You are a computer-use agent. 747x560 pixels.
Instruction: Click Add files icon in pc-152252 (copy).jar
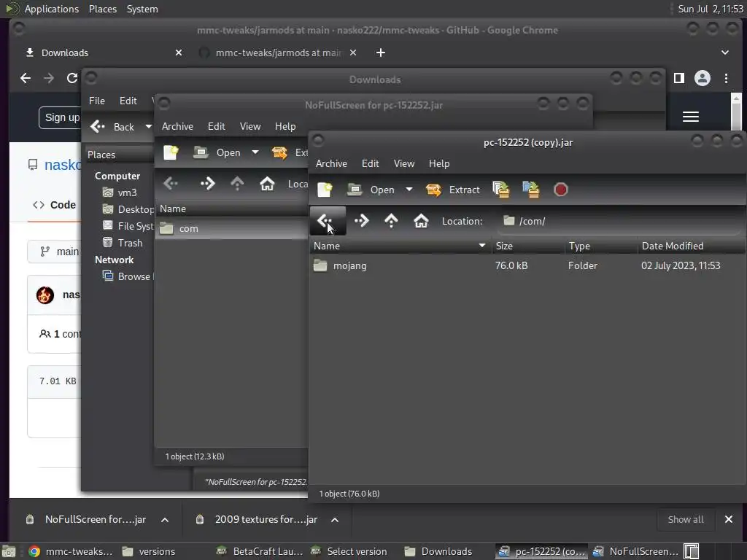[x=500, y=190]
